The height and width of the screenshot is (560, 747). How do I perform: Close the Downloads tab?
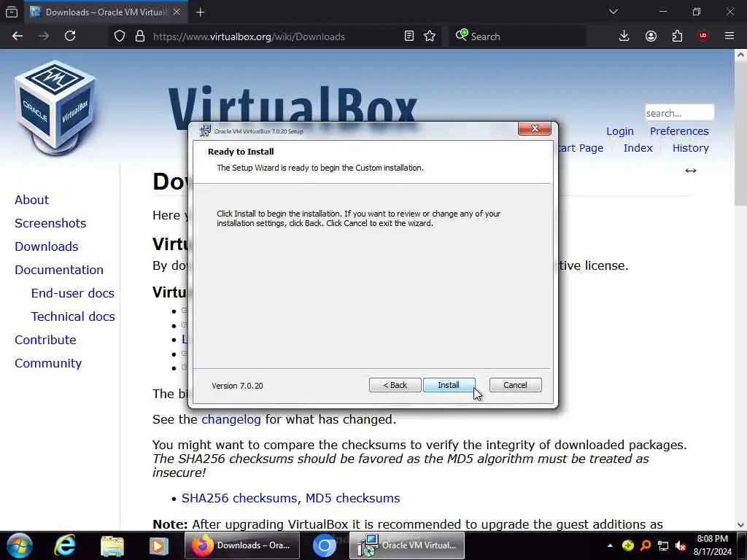coord(177,12)
